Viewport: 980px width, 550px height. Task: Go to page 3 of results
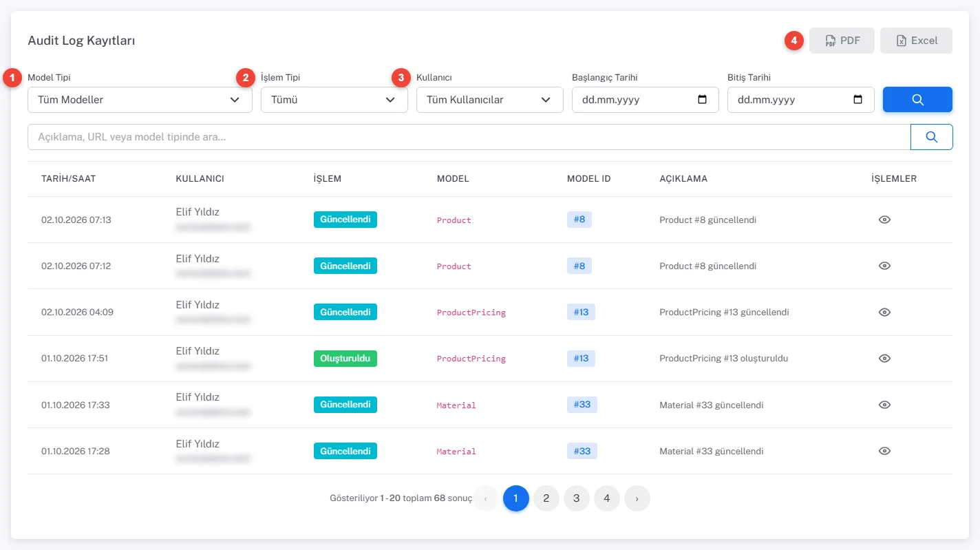click(577, 498)
